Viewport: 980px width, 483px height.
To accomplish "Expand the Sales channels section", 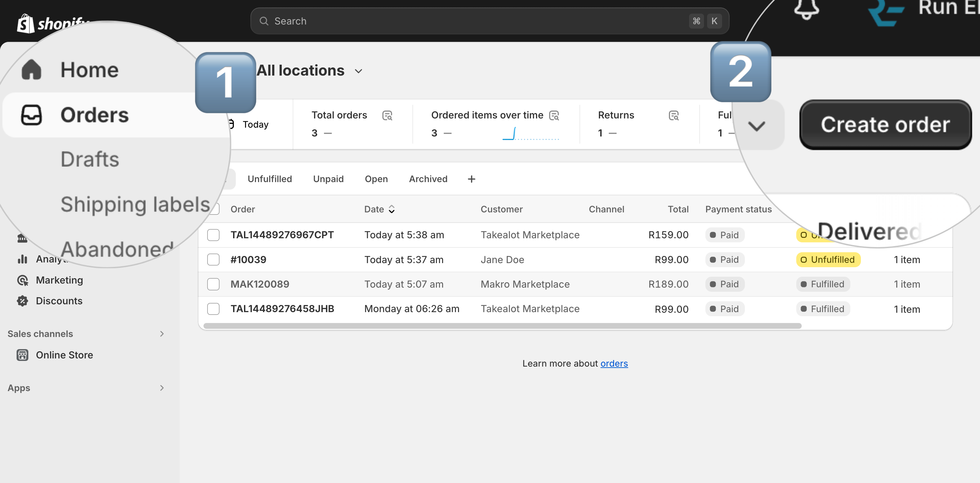I will point(162,334).
